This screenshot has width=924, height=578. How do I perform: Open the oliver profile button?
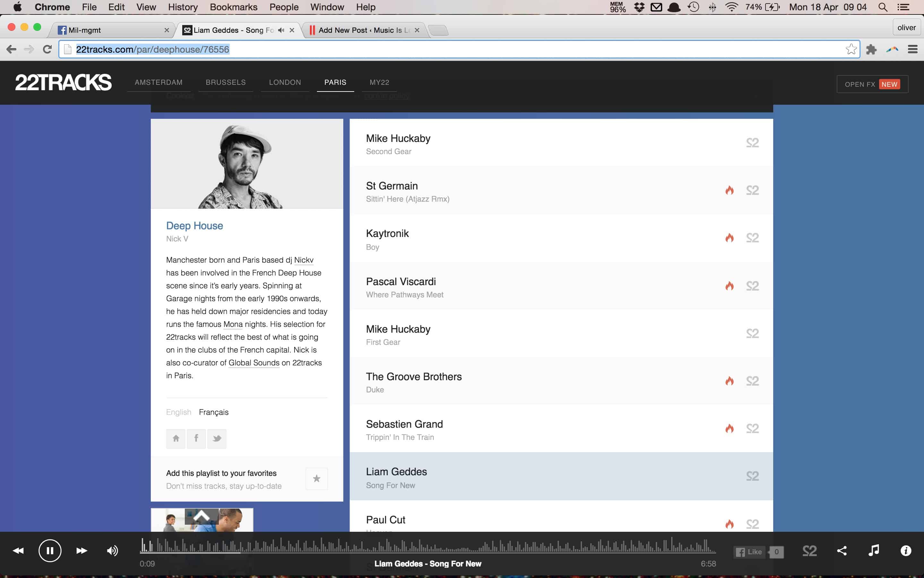click(906, 28)
